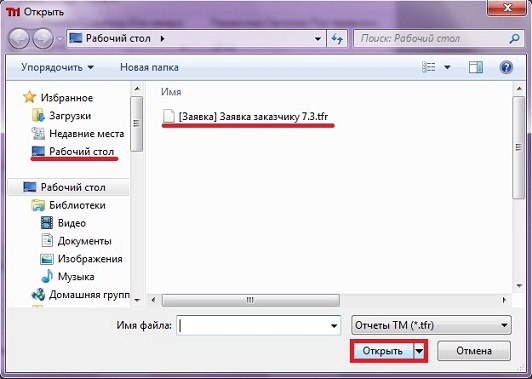Click the Видео film strip icon
Image resolution: width=532 pixels, height=379 pixels.
pyautogui.click(x=47, y=223)
